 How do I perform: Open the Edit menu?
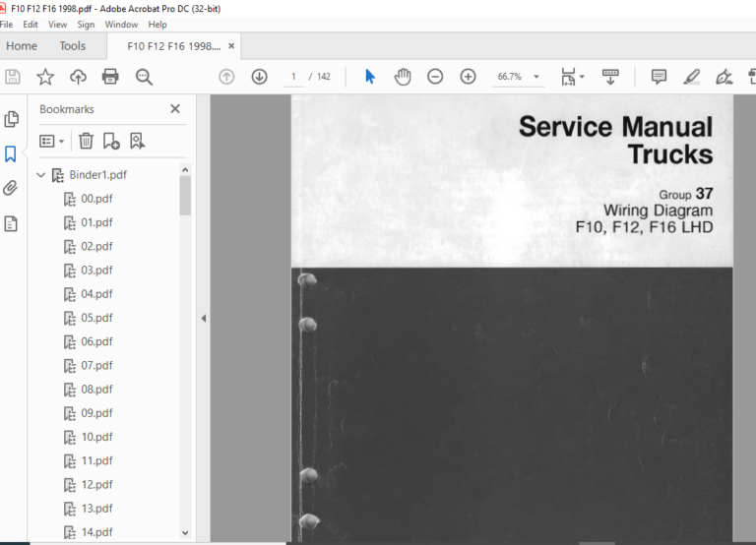pos(31,24)
